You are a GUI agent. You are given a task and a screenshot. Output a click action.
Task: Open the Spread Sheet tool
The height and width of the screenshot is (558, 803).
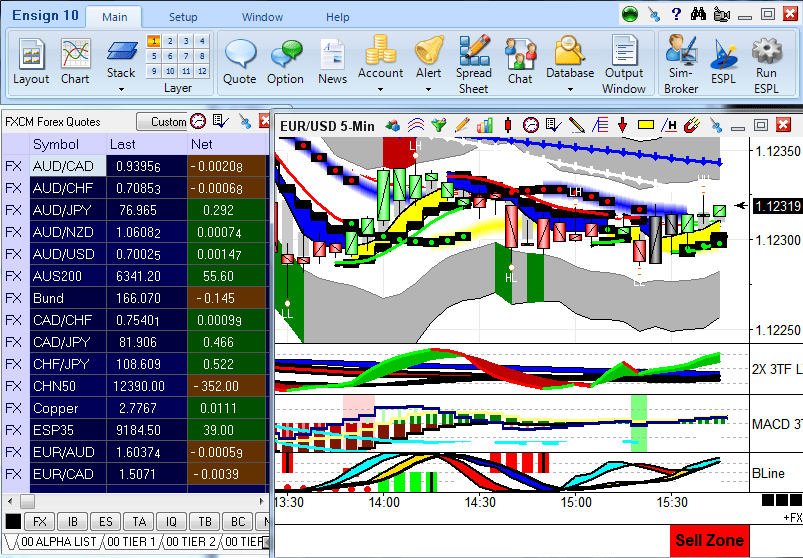(474, 64)
